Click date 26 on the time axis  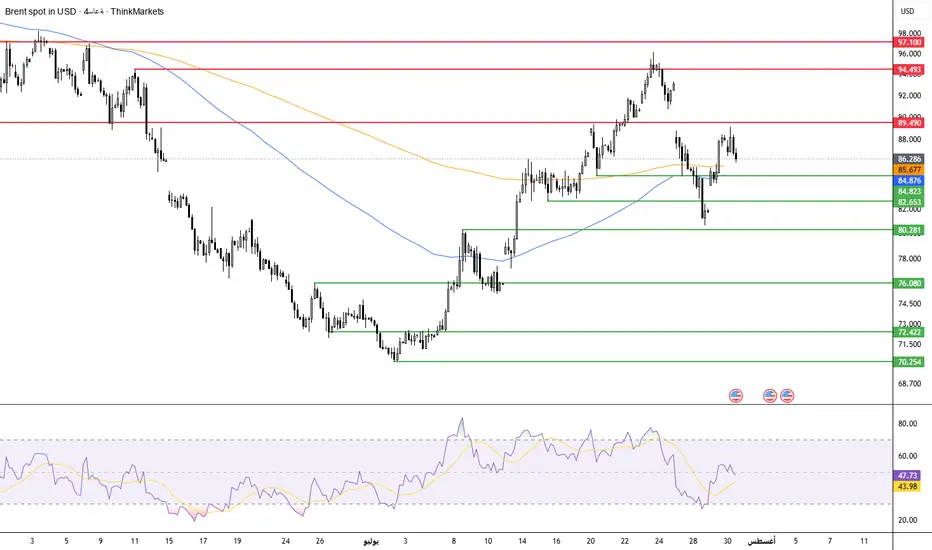coord(320,541)
